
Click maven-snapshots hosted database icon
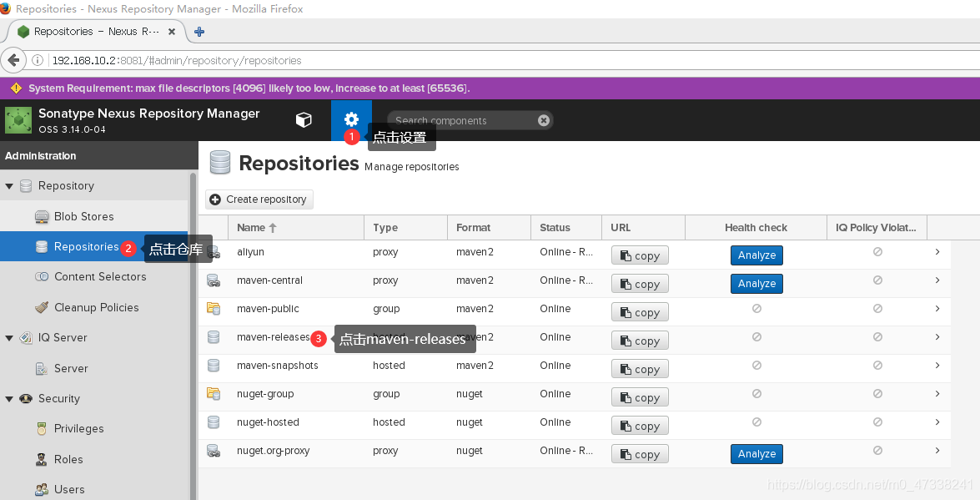click(214, 366)
